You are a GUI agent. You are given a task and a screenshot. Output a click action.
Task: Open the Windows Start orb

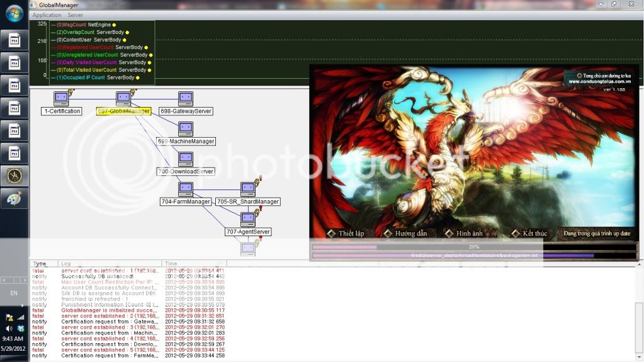[x=14, y=13]
